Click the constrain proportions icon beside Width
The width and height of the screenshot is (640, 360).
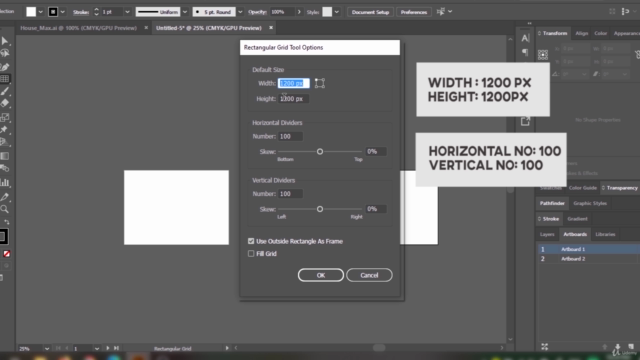(x=320, y=83)
